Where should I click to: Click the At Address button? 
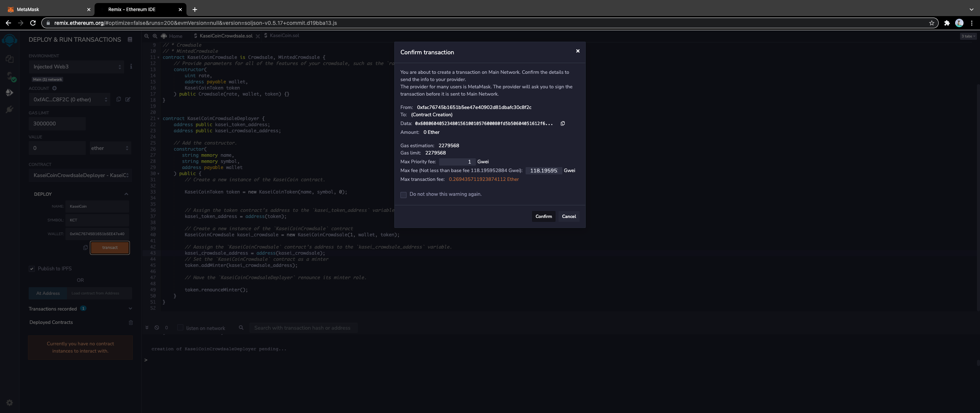pos(48,293)
